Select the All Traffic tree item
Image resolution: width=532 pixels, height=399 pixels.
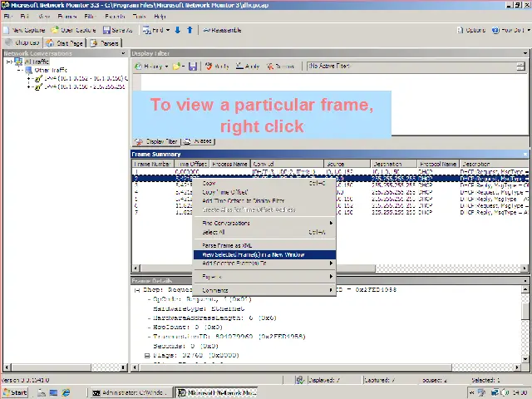[37, 62]
